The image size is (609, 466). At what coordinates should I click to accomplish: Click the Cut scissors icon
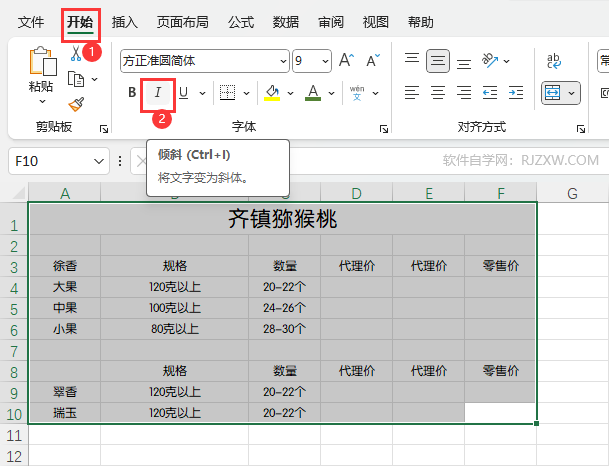point(76,53)
